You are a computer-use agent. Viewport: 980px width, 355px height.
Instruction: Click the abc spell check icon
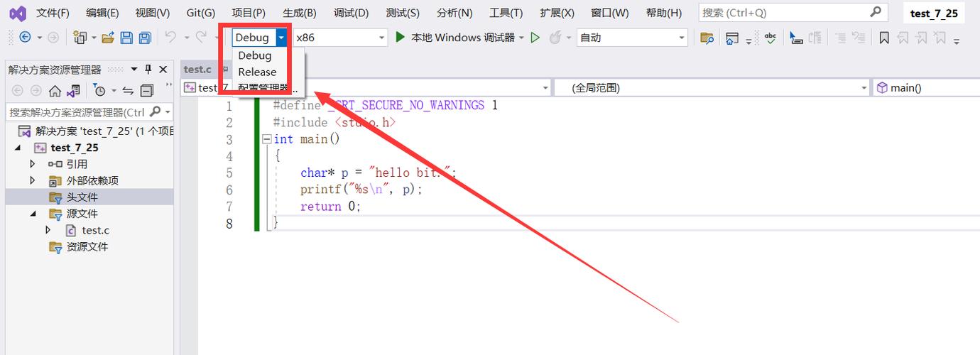click(x=771, y=38)
